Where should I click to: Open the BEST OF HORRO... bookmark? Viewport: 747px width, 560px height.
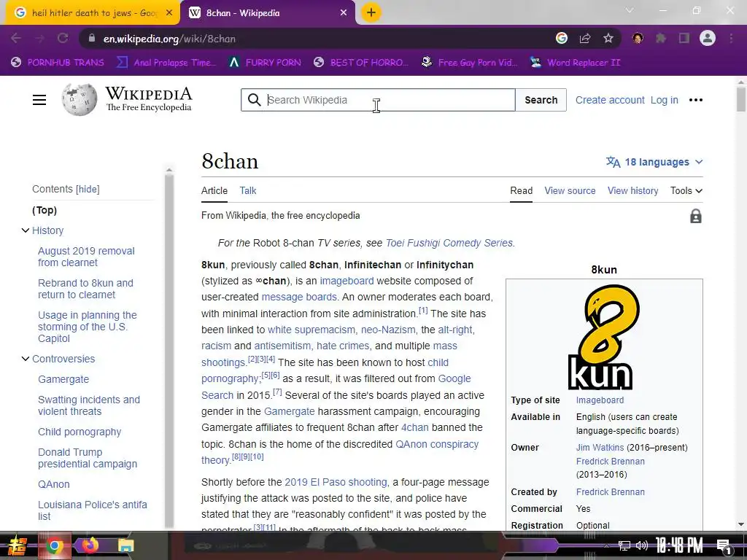pos(361,63)
